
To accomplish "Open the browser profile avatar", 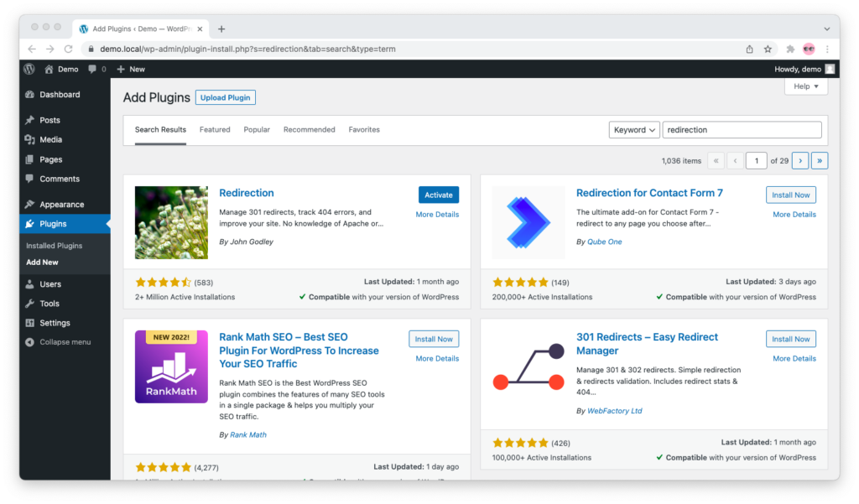I will pyautogui.click(x=809, y=49).
